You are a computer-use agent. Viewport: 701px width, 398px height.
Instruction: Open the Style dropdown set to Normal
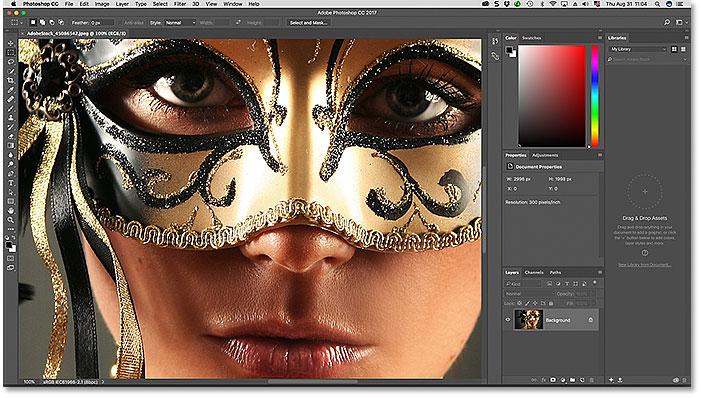click(x=181, y=22)
